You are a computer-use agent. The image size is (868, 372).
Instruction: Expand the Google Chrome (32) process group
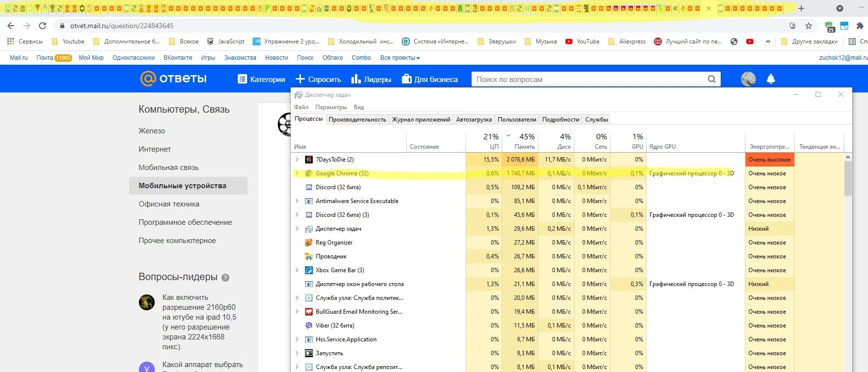click(x=297, y=173)
